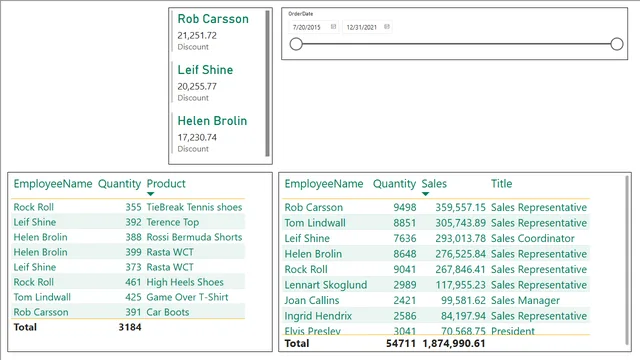Click the 17,230.74 discount value
The height and width of the screenshot is (360, 640).
(x=197, y=138)
